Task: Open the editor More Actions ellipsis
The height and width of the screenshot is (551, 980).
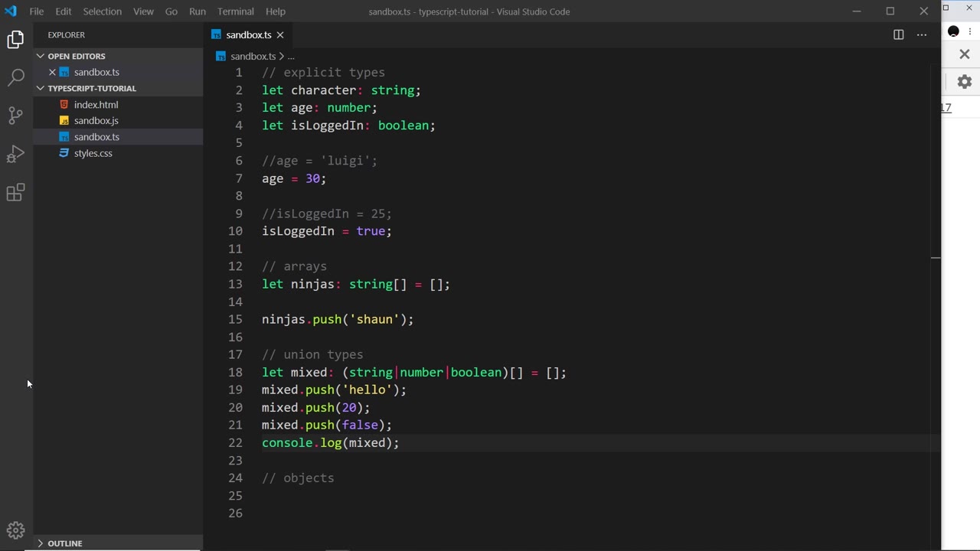Action: coord(922,34)
